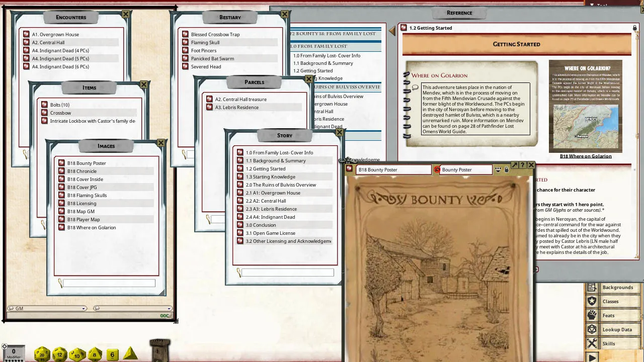The width and height of the screenshot is (644, 362).
Task: Open 1.0 From Family Lost- Cover Info story
Action: pos(279,153)
